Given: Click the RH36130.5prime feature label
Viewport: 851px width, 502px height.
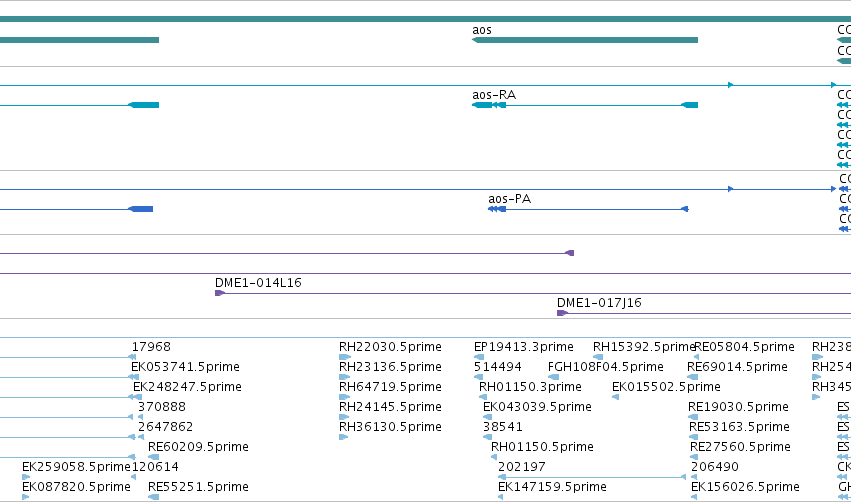Looking at the screenshot, I should tap(390, 427).
